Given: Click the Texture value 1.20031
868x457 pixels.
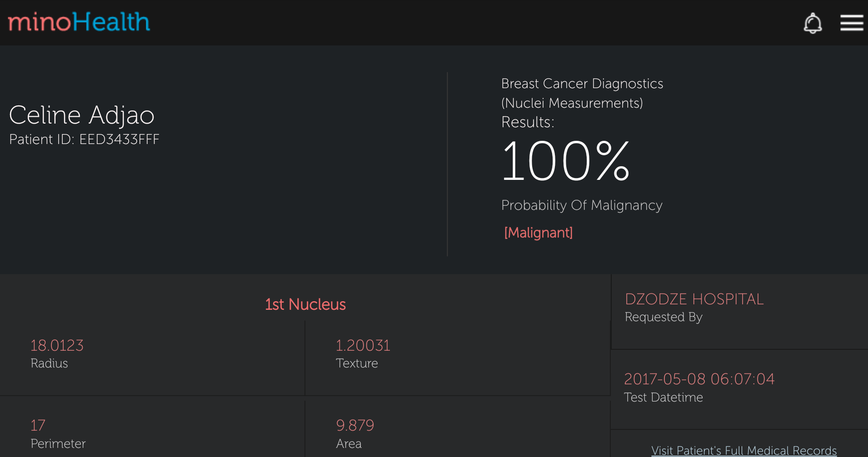Looking at the screenshot, I should point(363,346).
